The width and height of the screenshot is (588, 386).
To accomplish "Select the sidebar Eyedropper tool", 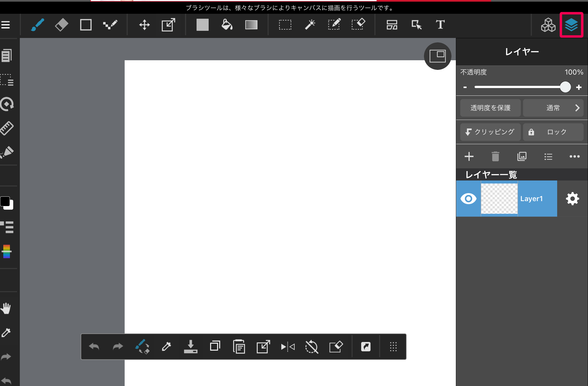I will click(6, 333).
